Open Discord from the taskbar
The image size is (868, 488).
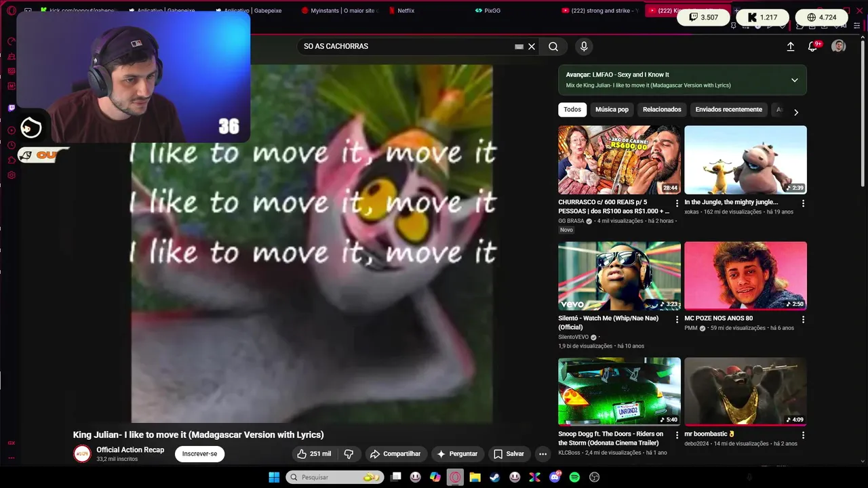coord(555,477)
